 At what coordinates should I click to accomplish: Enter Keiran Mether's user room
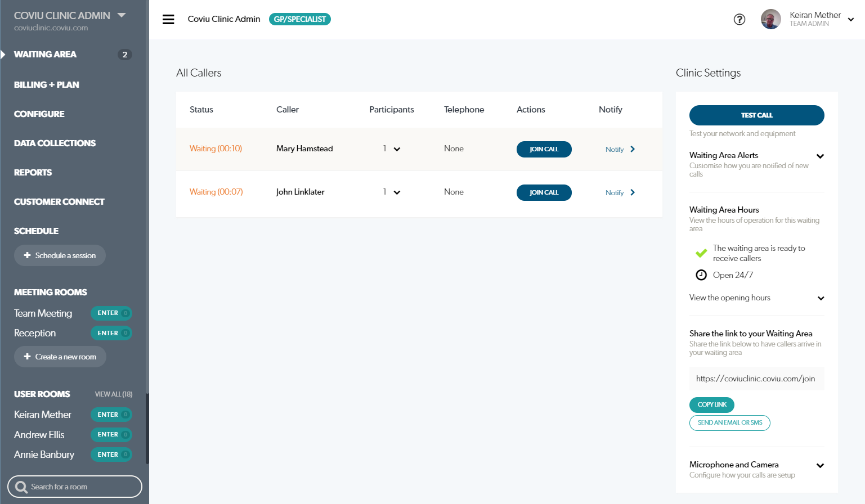[111, 415]
